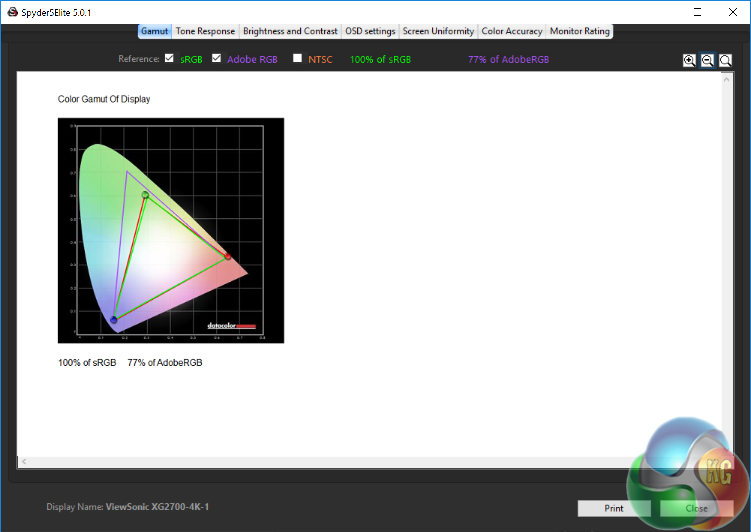Select the OSD settings tab
Viewport: 751px width, 532px height.
pyautogui.click(x=370, y=31)
